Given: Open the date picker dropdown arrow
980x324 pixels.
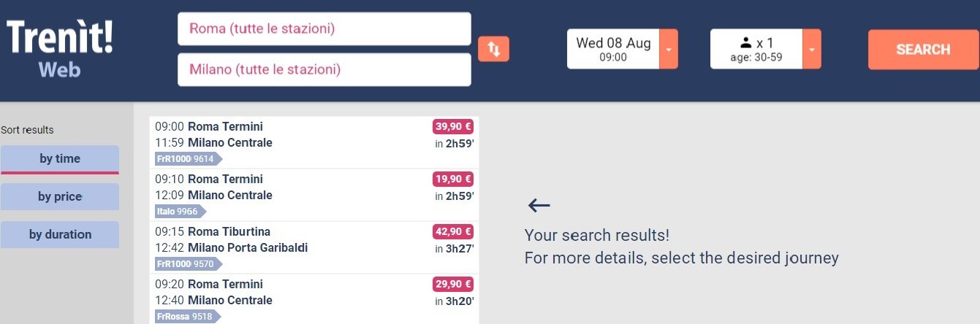Looking at the screenshot, I should [669, 49].
